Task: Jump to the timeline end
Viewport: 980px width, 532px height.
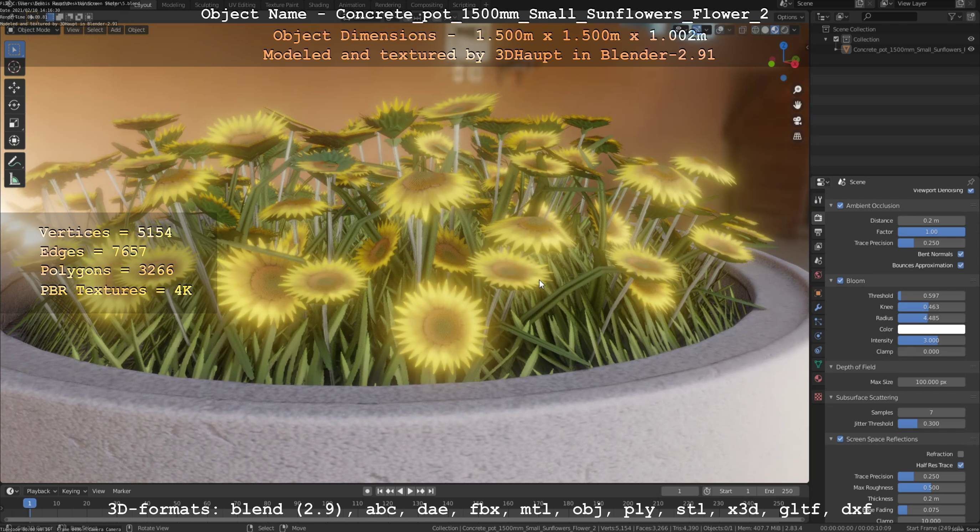Action: (x=431, y=491)
